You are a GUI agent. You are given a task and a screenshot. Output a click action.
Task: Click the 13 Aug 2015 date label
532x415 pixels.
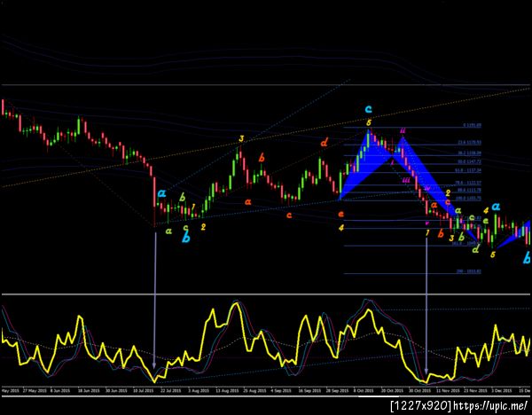click(x=227, y=390)
